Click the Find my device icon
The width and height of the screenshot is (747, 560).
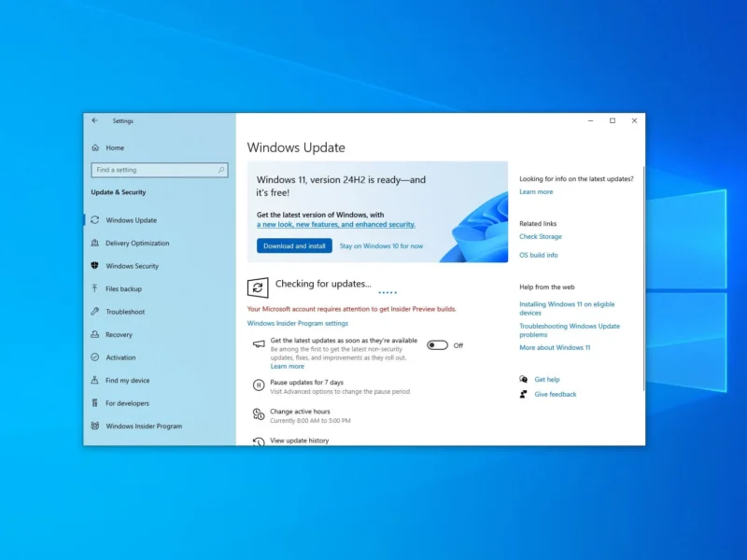96,380
